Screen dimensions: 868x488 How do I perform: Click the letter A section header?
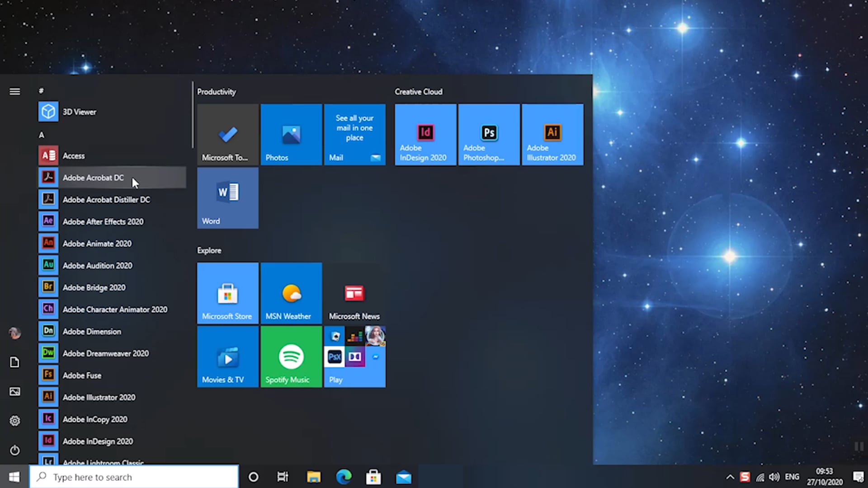click(x=42, y=135)
